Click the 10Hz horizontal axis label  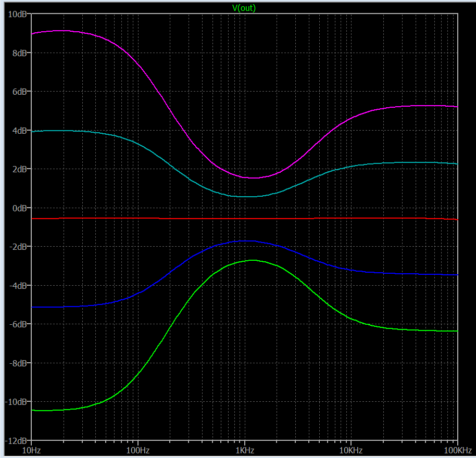pyautogui.click(x=31, y=450)
